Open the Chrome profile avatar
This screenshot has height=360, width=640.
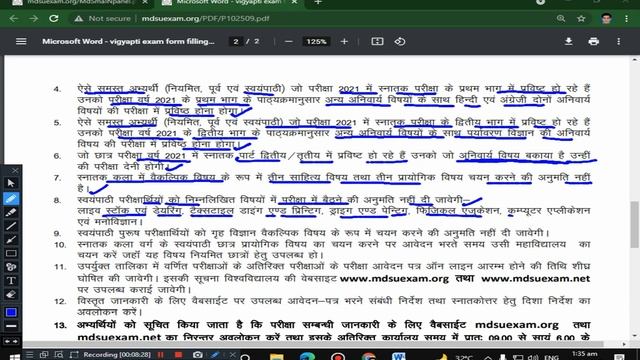(606, 18)
